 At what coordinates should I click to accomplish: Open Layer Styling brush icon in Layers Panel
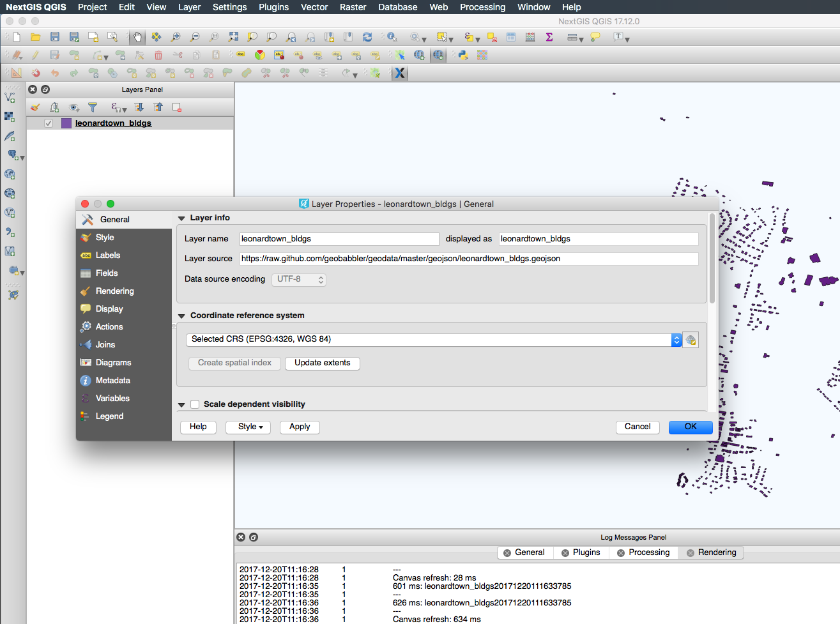tap(35, 107)
